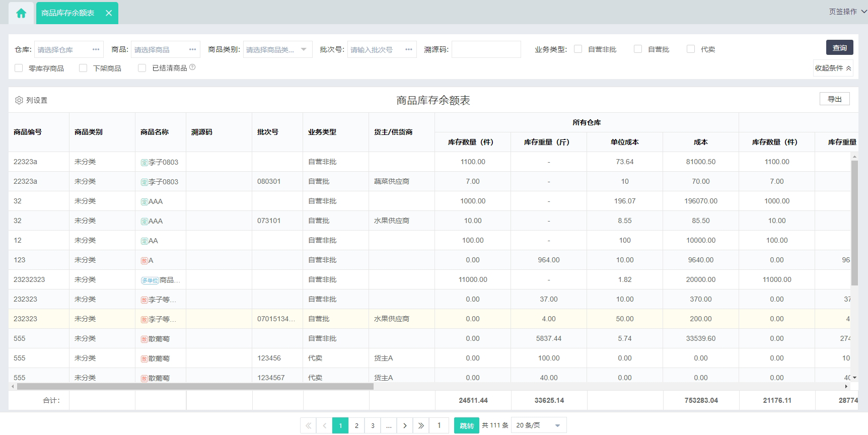
Task: Click the 货主/供货商 column header
Action: pos(402,132)
